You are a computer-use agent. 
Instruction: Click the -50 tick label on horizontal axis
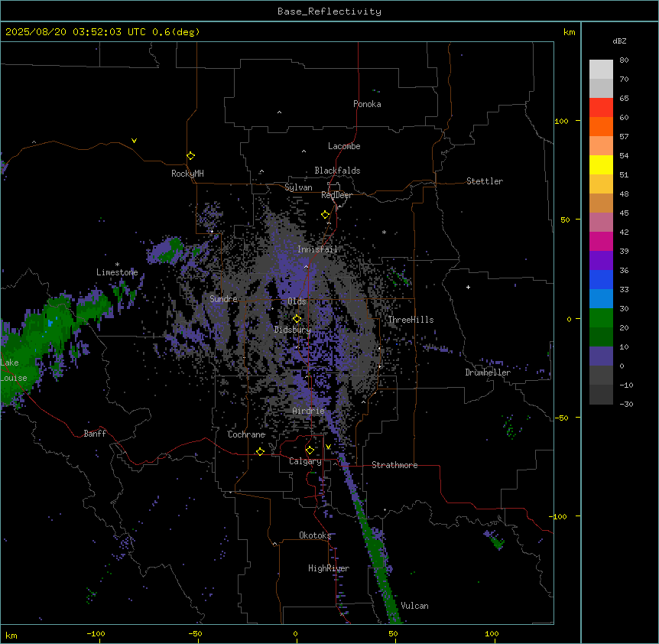pyautogui.click(x=195, y=633)
